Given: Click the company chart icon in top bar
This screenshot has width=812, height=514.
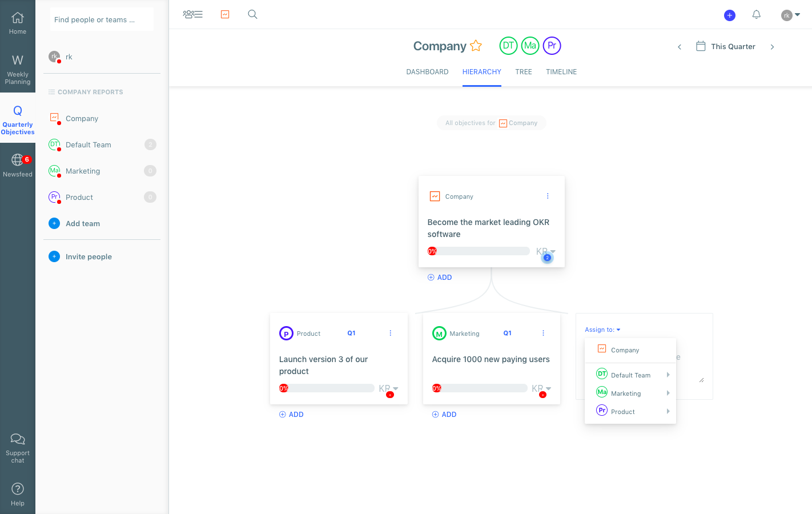Looking at the screenshot, I should click(x=225, y=14).
